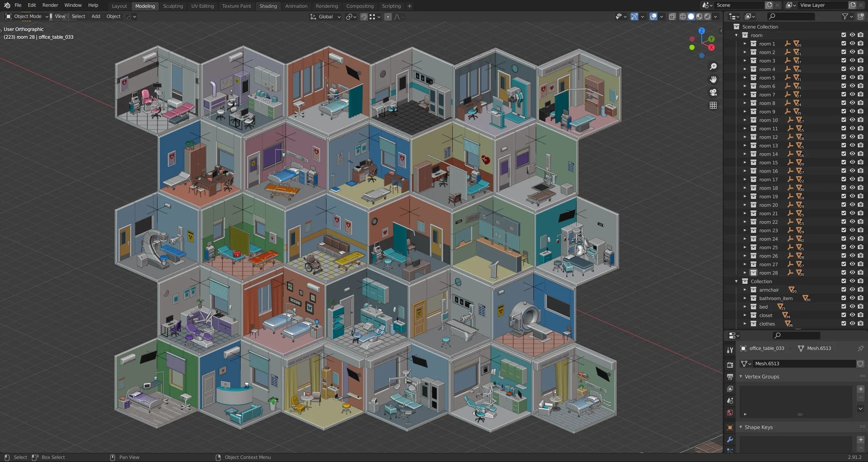Open View Layer properties tab
The width and height of the screenshot is (868, 462).
click(730, 389)
